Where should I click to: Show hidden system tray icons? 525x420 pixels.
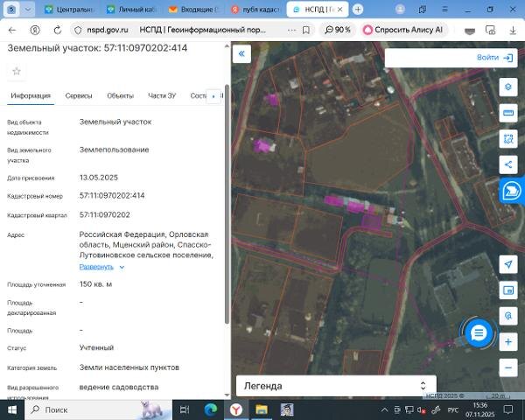pos(384,409)
